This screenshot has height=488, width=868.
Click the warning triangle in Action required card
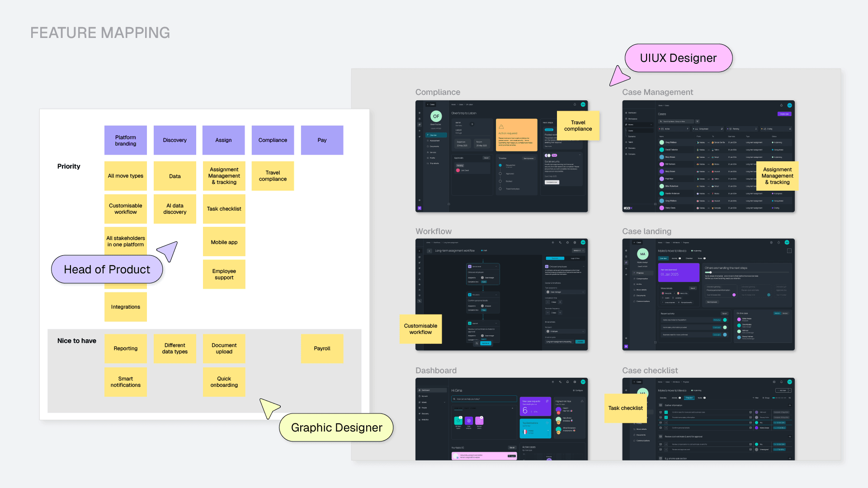pyautogui.click(x=501, y=127)
